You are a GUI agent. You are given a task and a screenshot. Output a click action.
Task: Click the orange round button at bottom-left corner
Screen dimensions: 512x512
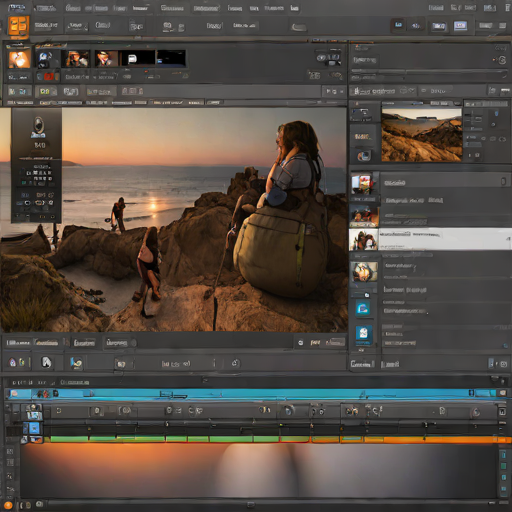[x=8, y=505]
